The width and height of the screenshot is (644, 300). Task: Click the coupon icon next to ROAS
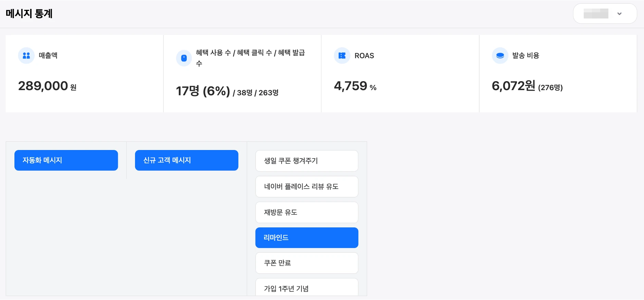tap(342, 55)
